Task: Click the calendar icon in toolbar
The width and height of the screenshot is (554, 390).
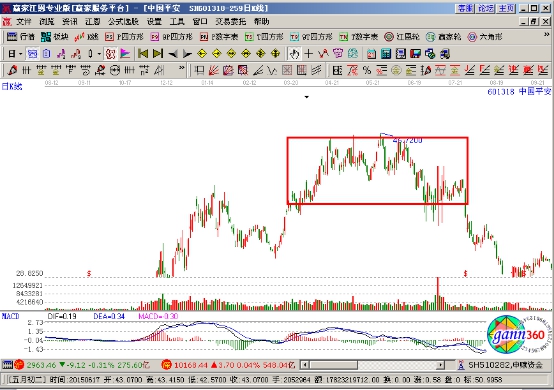Action: point(371,54)
